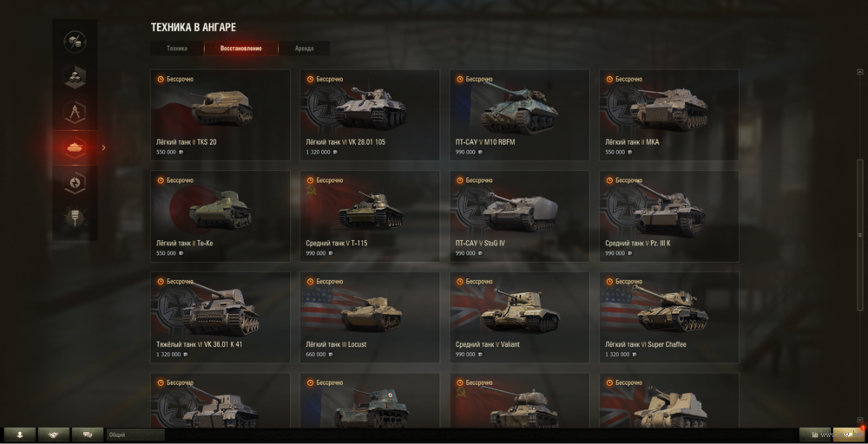This screenshot has height=444, width=868.
Task: Switch to the Аренда tab
Action: [x=305, y=48]
